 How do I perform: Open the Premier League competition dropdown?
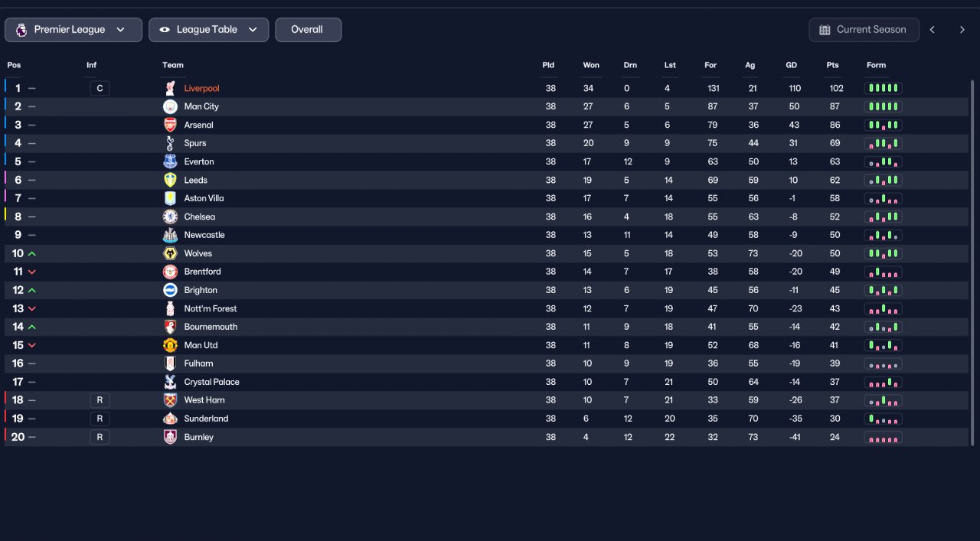pos(73,30)
